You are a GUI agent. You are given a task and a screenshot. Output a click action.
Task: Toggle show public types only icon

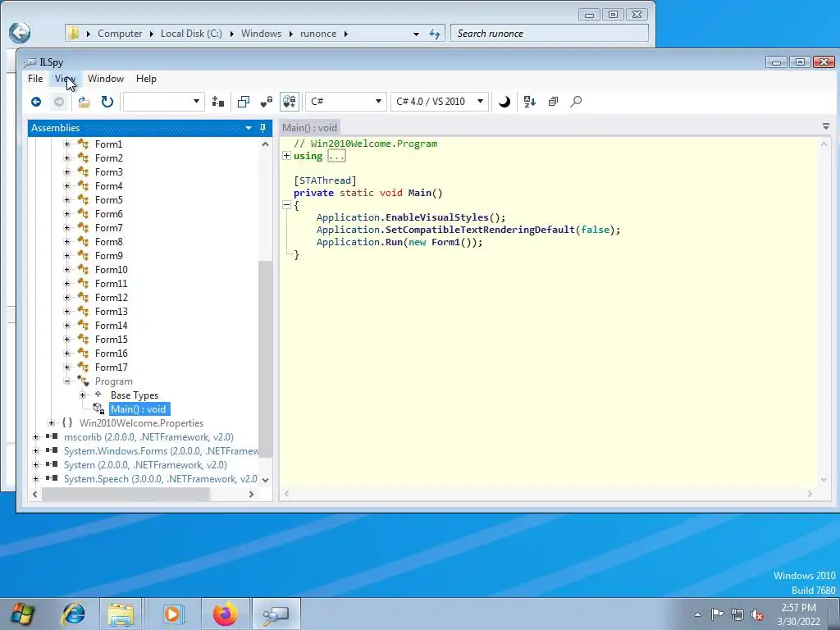point(267,102)
